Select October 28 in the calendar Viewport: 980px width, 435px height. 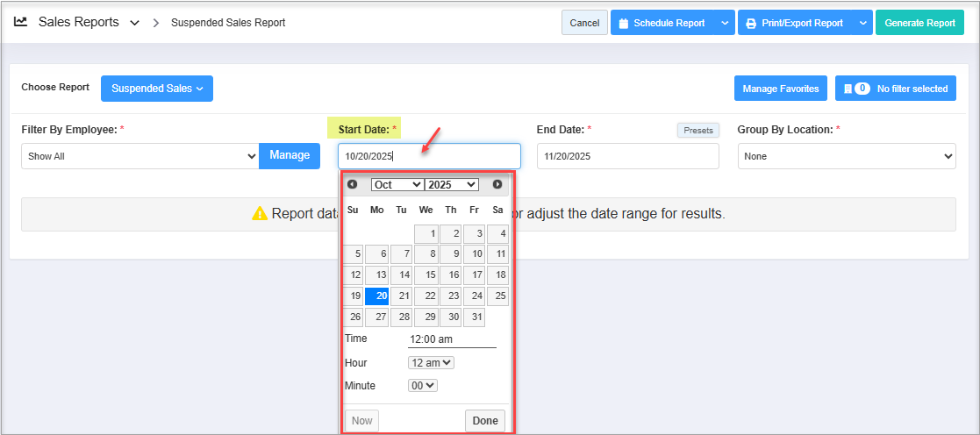pyautogui.click(x=402, y=317)
